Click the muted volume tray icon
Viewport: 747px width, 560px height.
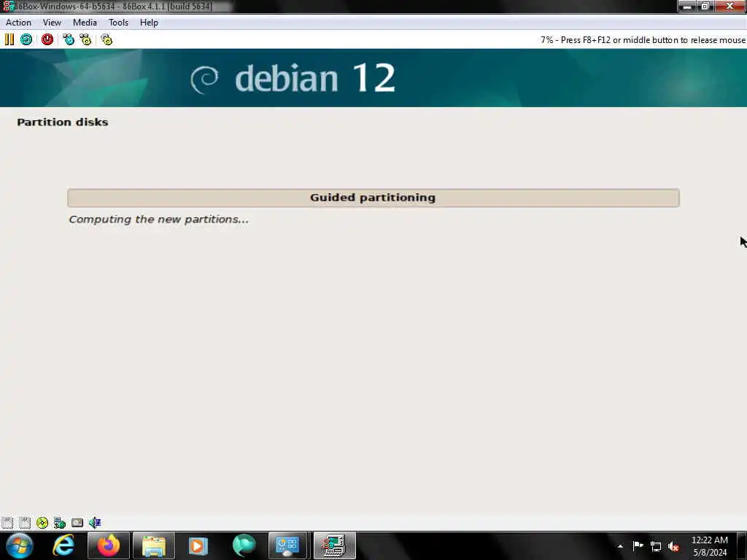point(673,547)
